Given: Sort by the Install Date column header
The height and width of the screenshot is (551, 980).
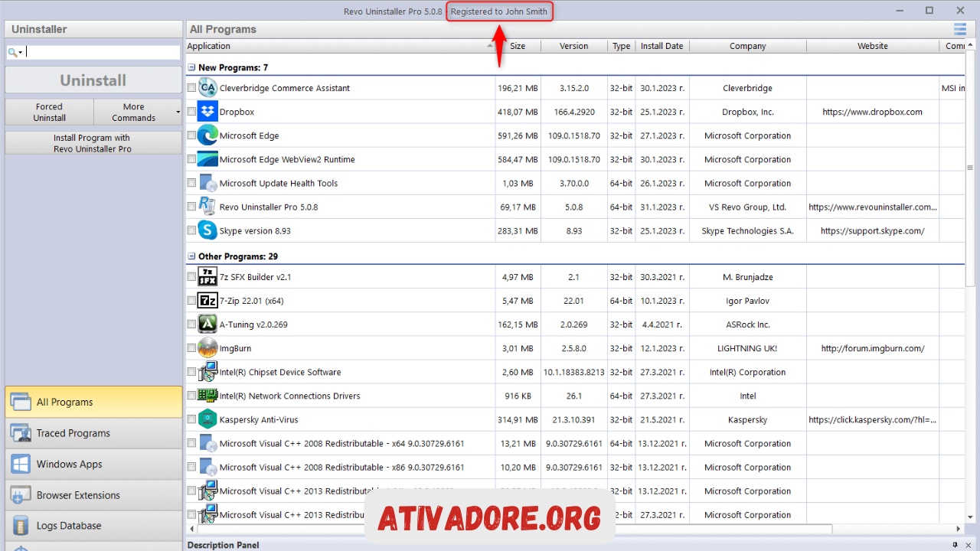Looking at the screenshot, I should pyautogui.click(x=662, y=46).
